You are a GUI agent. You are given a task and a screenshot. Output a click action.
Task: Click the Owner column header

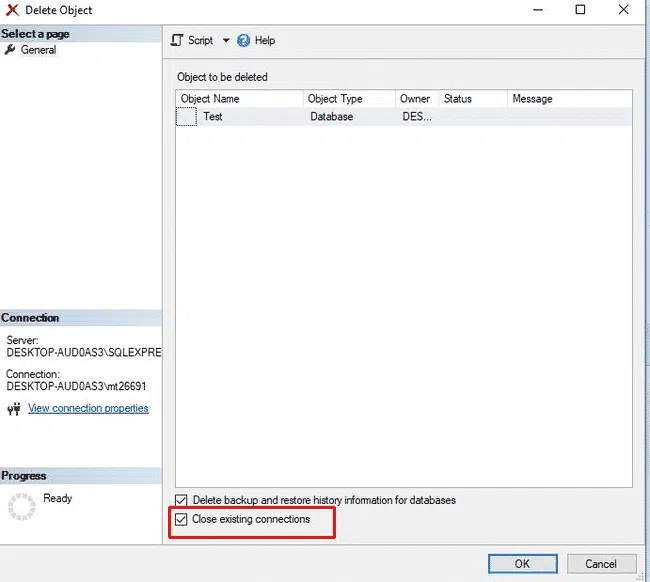(415, 99)
